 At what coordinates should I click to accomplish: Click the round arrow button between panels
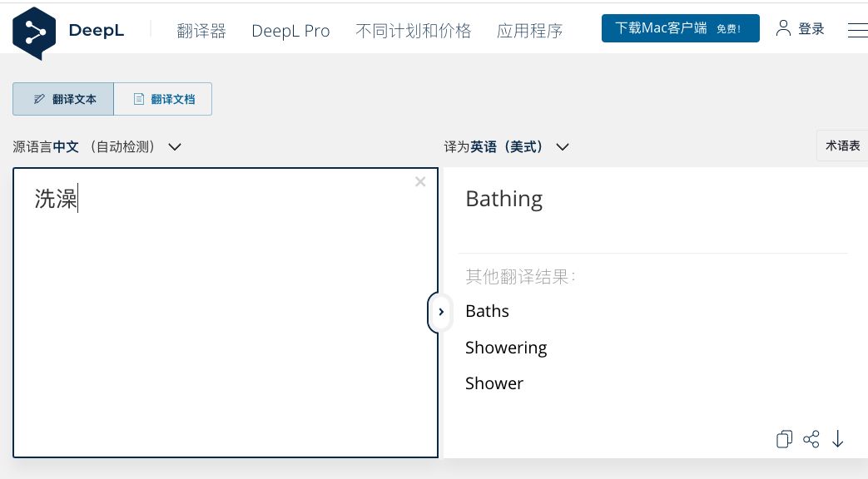(x=440, y=312)
